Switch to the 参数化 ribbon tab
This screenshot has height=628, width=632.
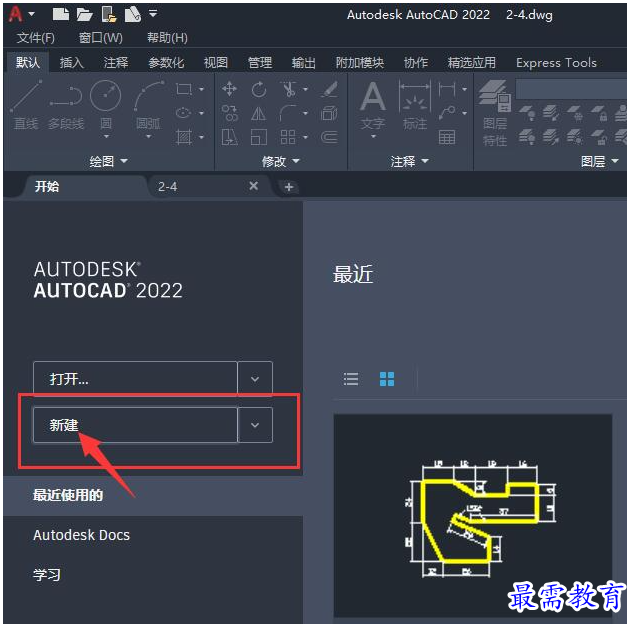166,62
